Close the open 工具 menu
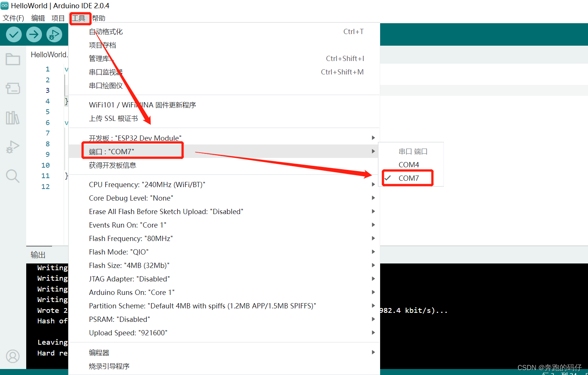The width and height of the screenshot is (588, 375). (x=79, y=18)
